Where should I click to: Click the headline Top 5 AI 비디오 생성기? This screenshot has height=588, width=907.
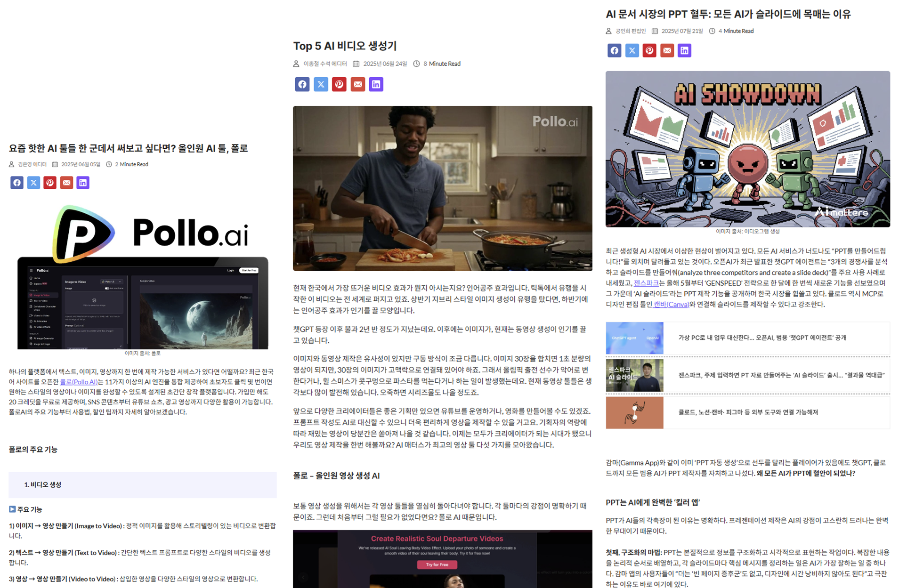point(345,46)
